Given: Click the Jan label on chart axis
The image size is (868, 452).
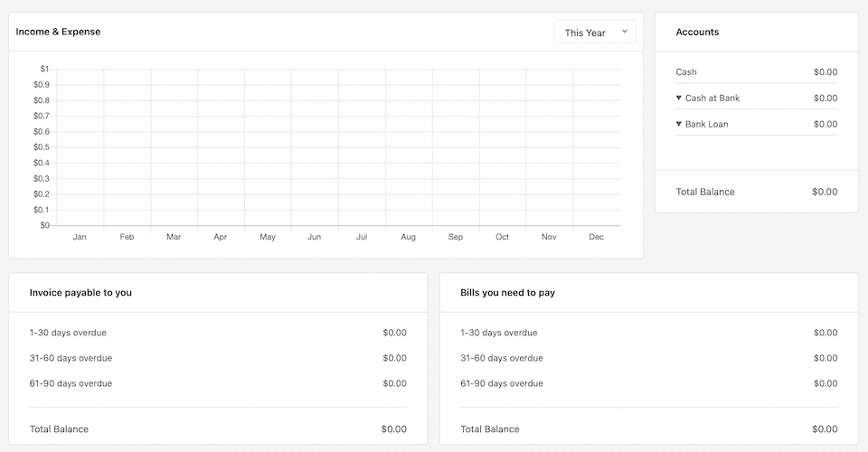Looking at the screenshot, I should coord(80,237).
